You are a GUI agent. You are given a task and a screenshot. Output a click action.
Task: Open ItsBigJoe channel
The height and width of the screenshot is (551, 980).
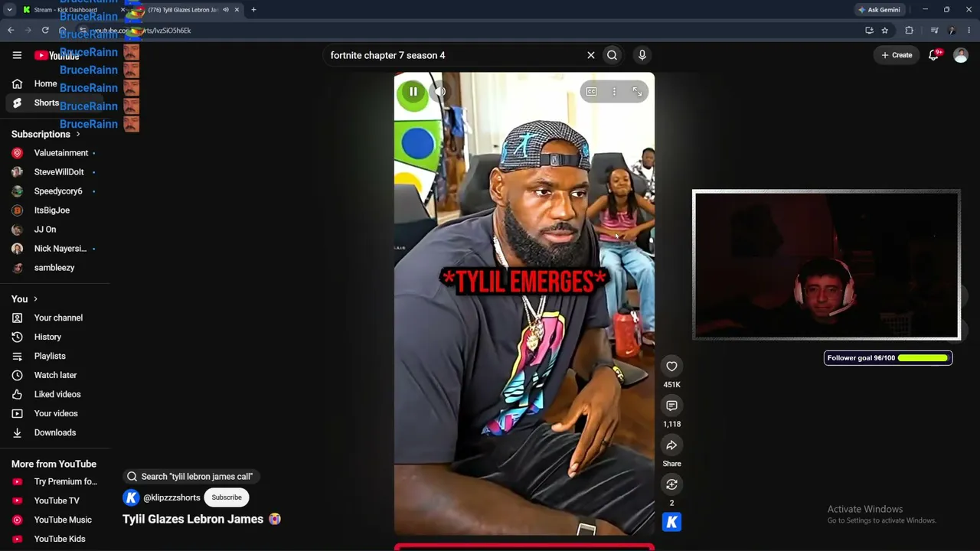click(55, 210)
